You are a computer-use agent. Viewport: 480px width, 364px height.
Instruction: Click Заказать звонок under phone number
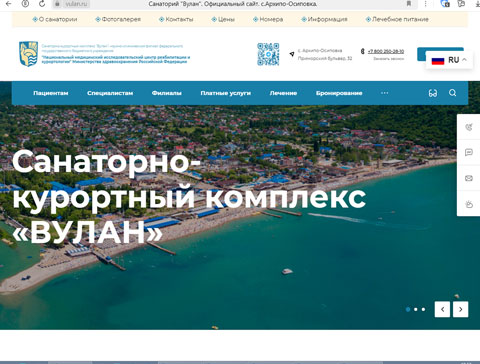click(388, 59)
